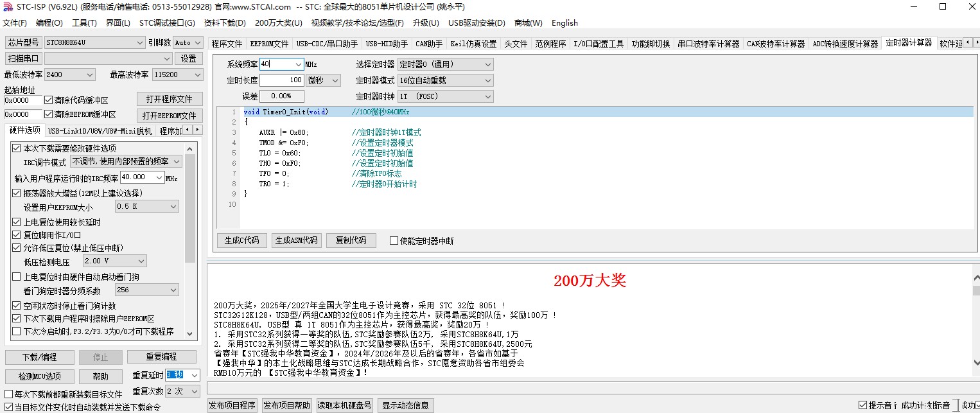980x413 pixels.
Task: Click the IRC frequency 40.000 stepper field
Action: [x=142, y=177]
